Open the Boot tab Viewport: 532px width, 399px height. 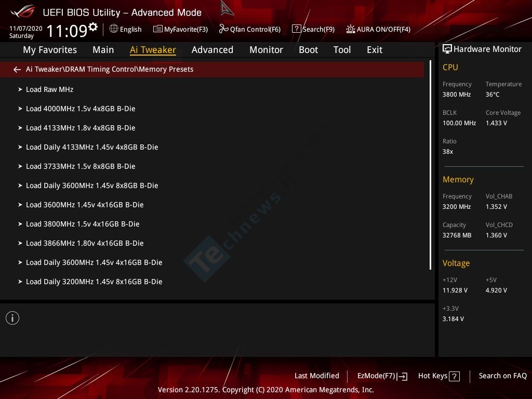pyautogui.click(x=309, y=50)
